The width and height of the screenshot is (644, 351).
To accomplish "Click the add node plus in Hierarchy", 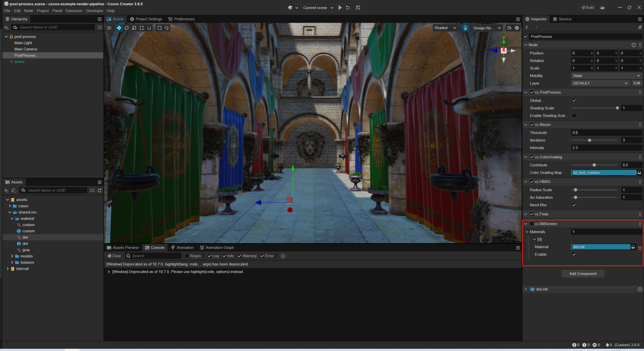I will [6, 27].
